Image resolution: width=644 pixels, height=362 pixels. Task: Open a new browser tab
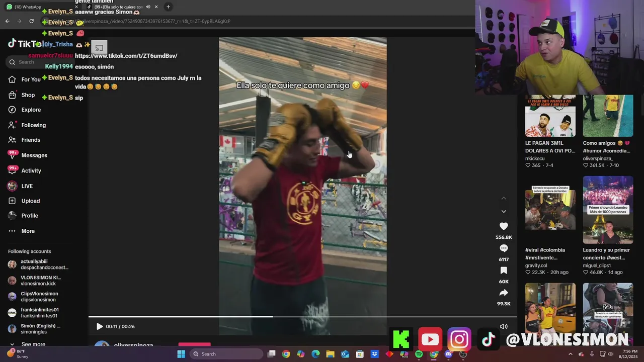click(168, 7)
